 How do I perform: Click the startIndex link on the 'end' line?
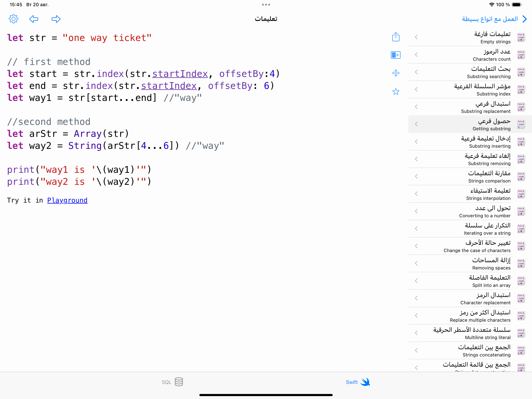pyautogui.click(x=169, y=86)
